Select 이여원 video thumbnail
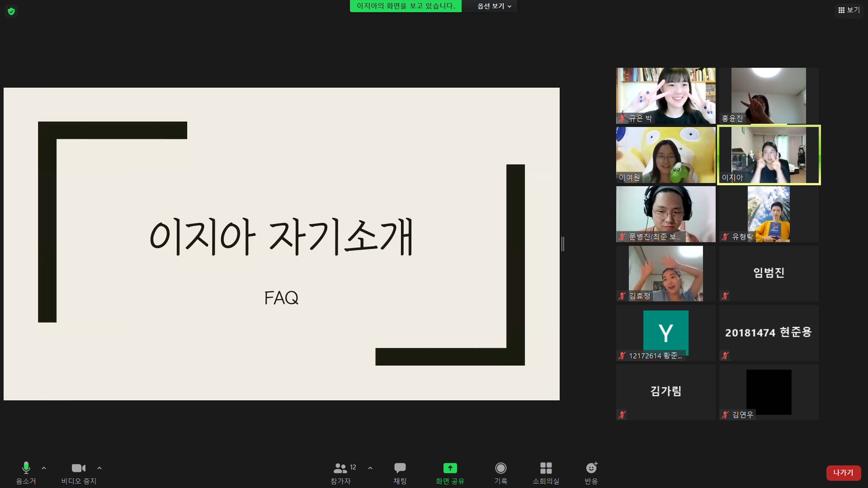 click(666, 155)
